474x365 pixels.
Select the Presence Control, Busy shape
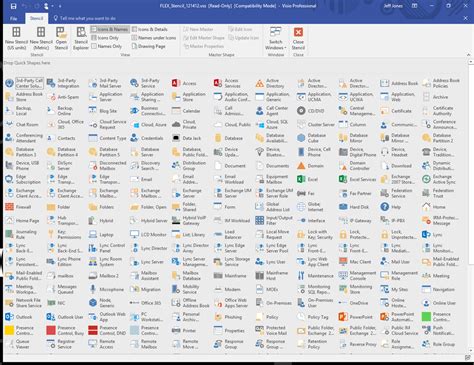pyautogui.click(x=65, y=330)
